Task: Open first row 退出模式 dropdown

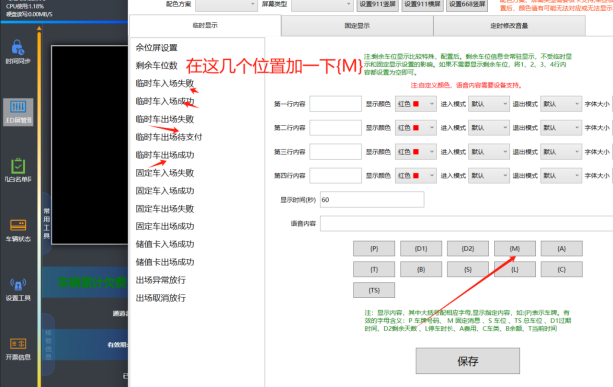Action: 561,104
